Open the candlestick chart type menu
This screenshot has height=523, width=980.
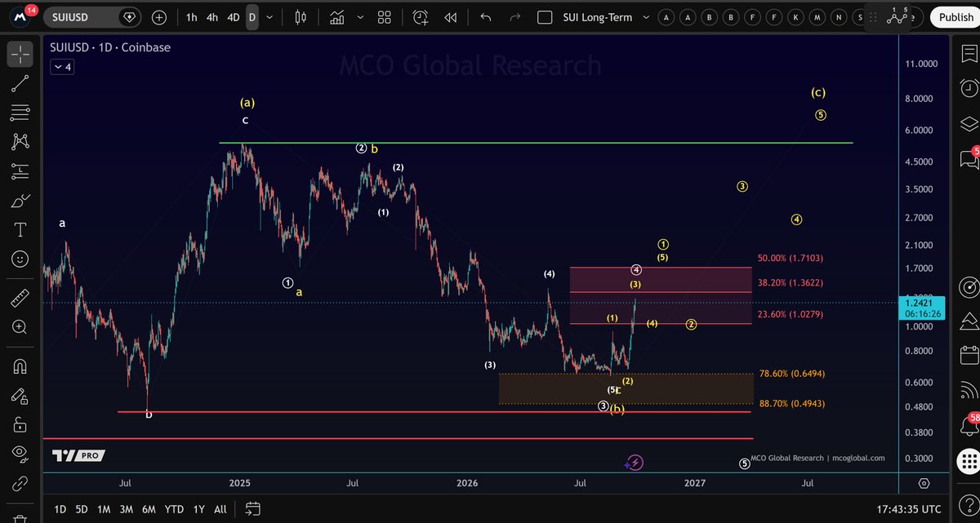pyautogui.click(x=300, y=17)
